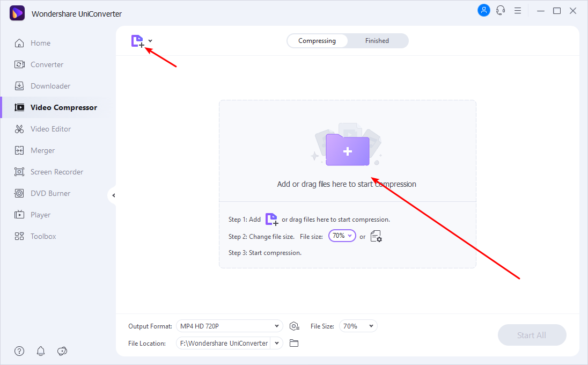This screenshot has width=588, height=365.
Task: Open the bottom File Size dropdown
Action: pyautogui.click(x=358, y=326)
